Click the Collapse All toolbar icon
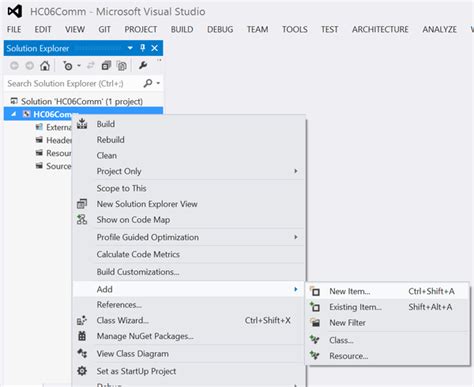 pyautogui.click(x=106, y=66)
